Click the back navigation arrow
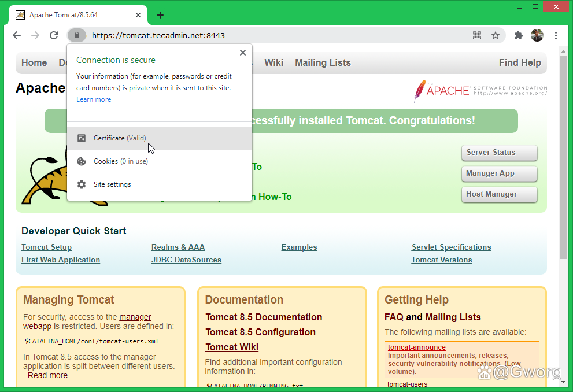Screen dimensions: 573x392 pos(16,35)
